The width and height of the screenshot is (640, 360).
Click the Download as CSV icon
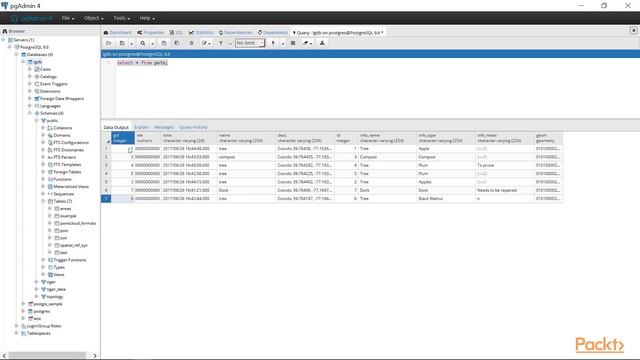click(322, 43)
